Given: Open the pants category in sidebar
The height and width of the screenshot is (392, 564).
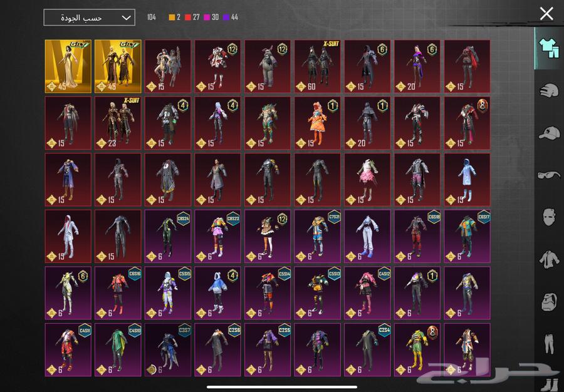Looking at the screenshot, I should pos(548,343).
